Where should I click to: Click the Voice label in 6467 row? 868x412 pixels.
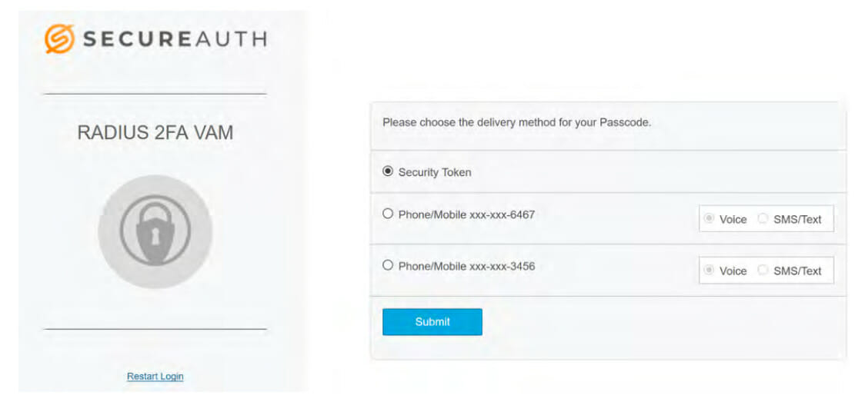[x=733, y=220]
